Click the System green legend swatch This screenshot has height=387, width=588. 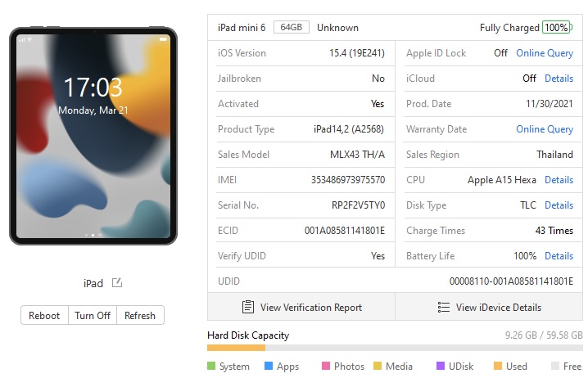[x=211, y=366]
